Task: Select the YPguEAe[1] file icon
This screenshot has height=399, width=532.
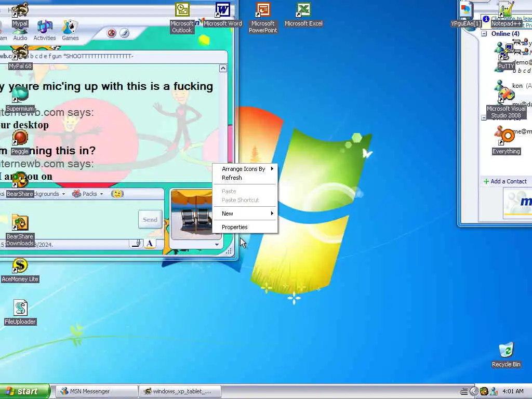Action: point(466,15)
